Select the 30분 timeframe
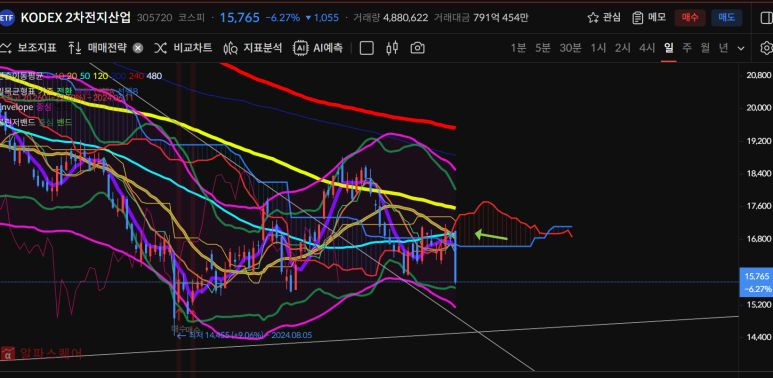 [x=570, y=48]
